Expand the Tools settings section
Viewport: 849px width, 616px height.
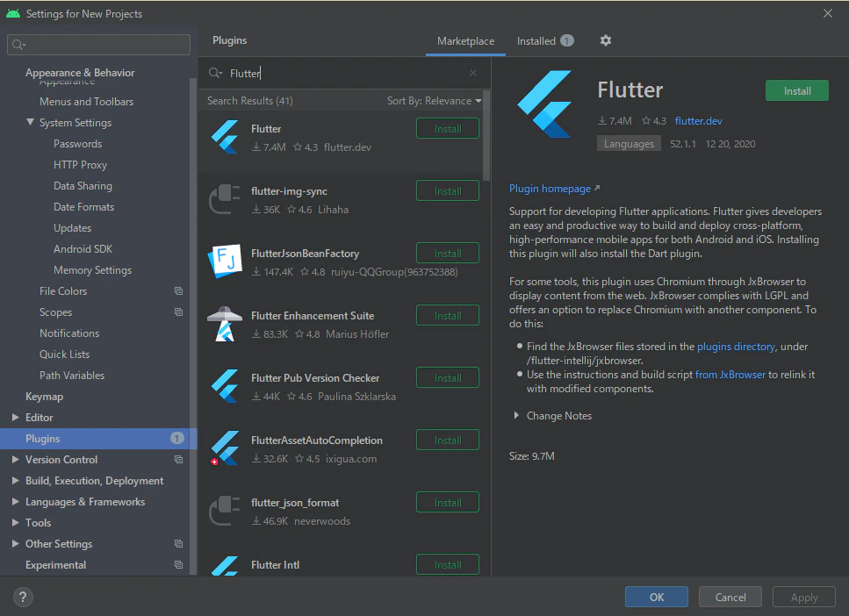point(16,523)
